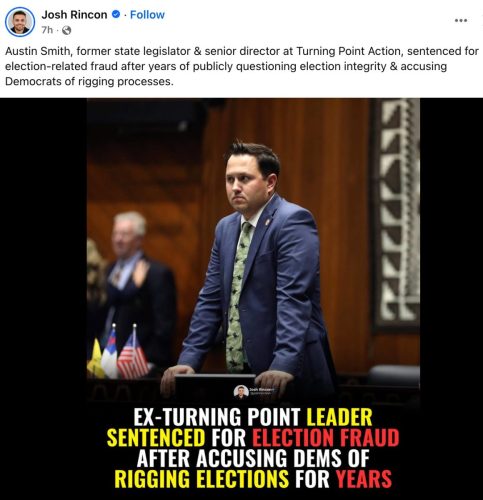
Task: Follow Josh Rincon
Action: [x=147, y=15]
